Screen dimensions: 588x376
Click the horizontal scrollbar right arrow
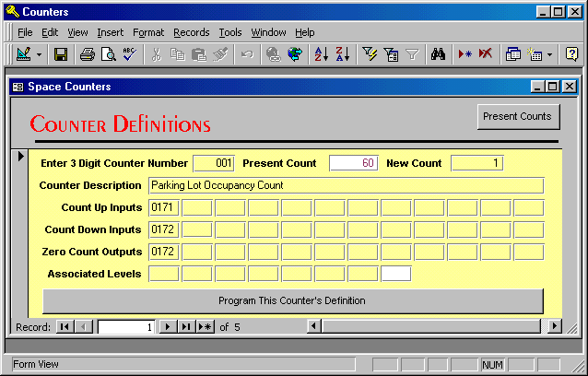tap(554, 326)
